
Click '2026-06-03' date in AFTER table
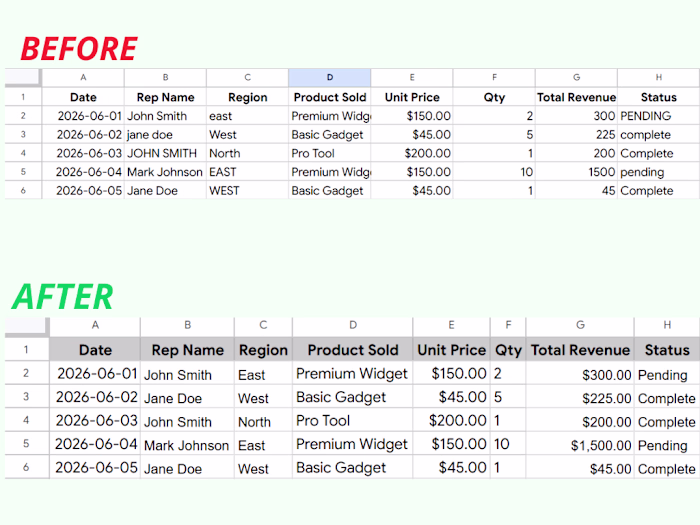95,420
